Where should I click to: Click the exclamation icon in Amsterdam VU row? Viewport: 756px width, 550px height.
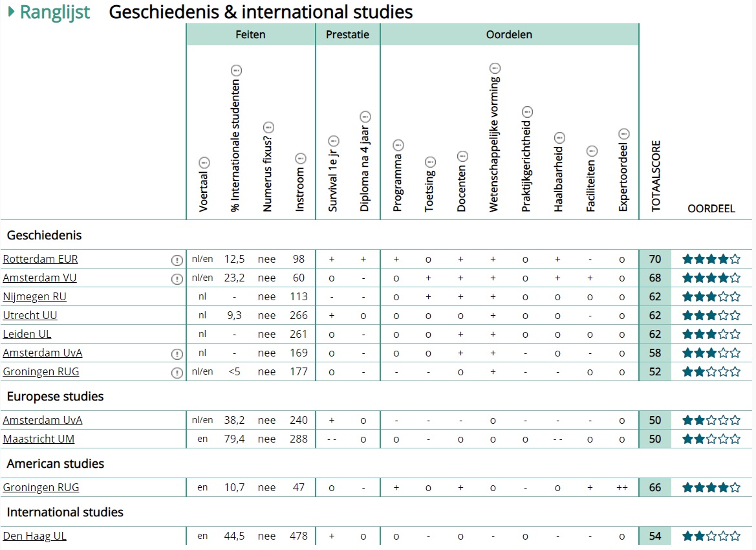pos(177,279)
